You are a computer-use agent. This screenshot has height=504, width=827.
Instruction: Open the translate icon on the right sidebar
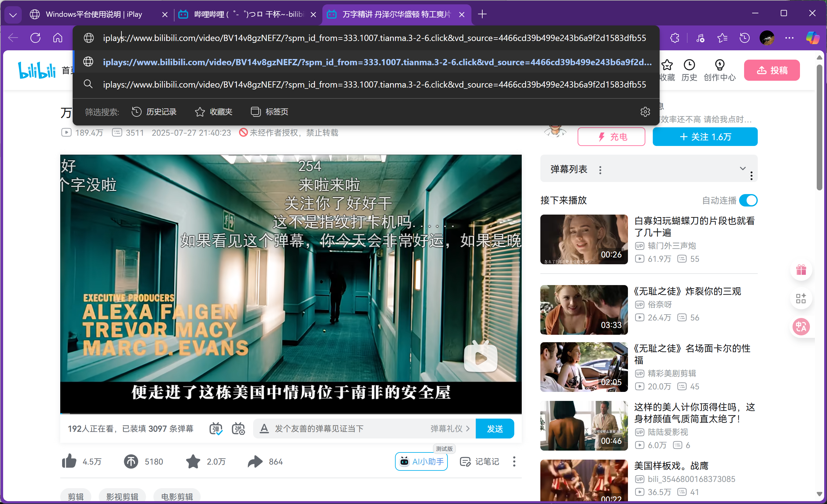(x=802, y=326)
